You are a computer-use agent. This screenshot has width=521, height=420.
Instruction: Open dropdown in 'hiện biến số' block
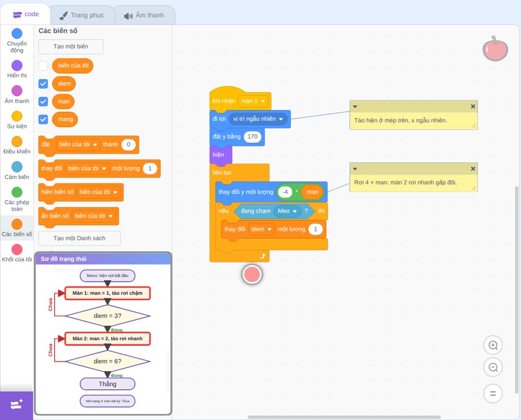pos(98,192)
